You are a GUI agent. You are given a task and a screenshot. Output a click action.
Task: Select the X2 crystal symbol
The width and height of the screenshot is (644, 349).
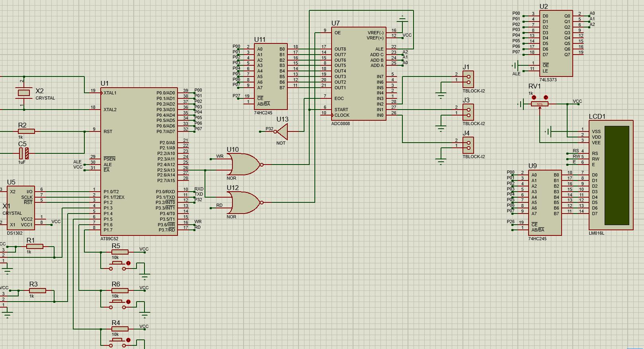24,93
